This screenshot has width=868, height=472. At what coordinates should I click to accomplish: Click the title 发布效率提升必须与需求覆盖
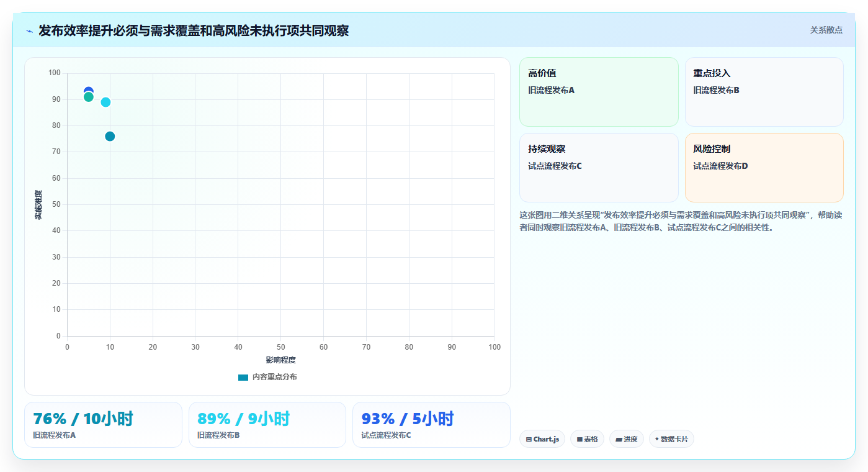194,30
